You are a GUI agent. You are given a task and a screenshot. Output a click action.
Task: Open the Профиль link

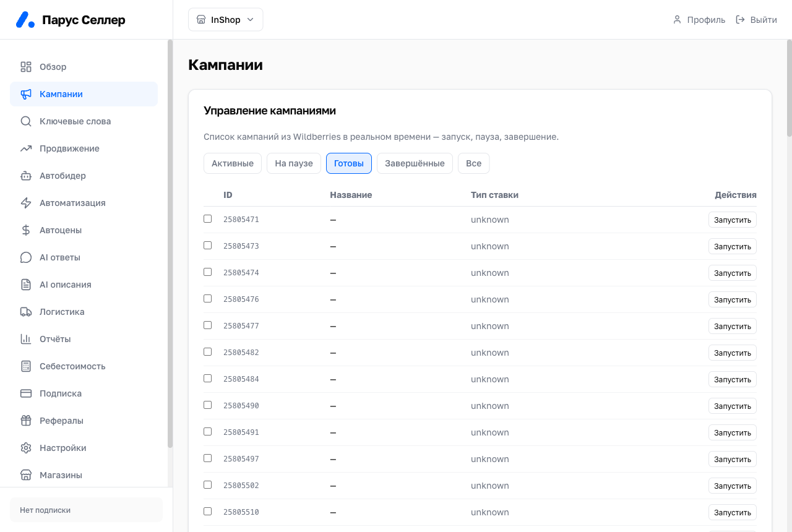coord(699,20)
